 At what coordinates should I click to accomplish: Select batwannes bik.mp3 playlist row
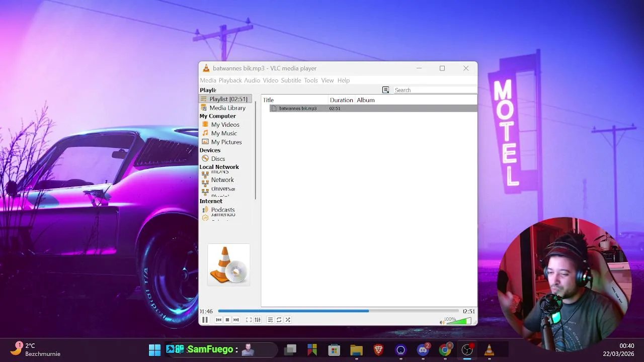pos(373,108)
